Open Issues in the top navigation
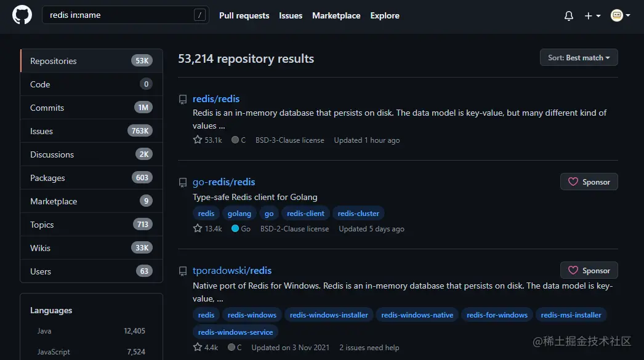The height and width of the screenshot is (360, 644). pos(291,15)
